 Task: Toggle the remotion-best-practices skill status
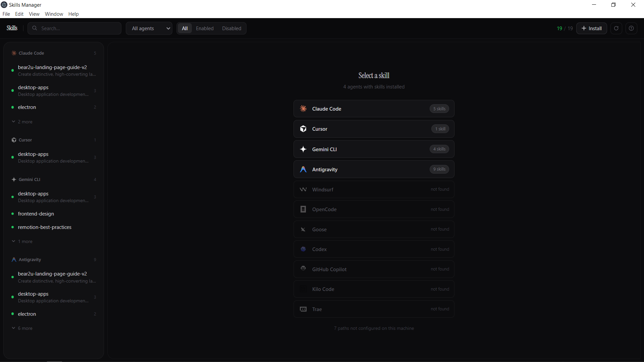[x=12, y=227]
